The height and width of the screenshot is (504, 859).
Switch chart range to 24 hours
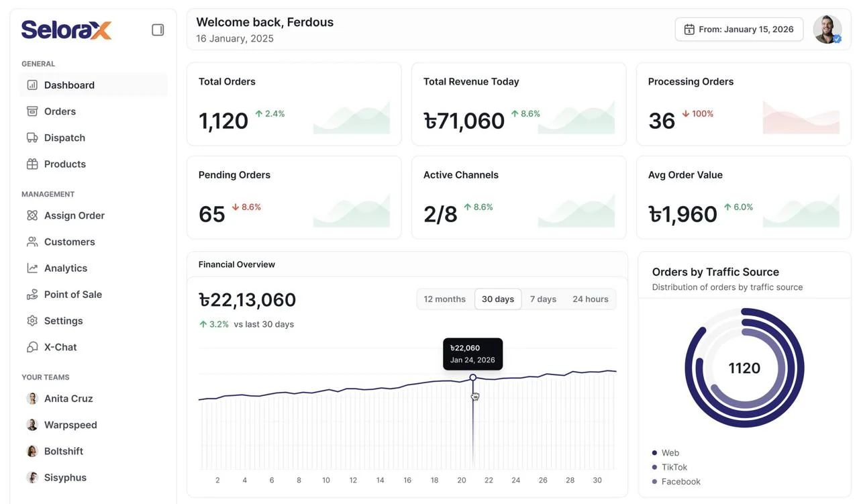(591, 299)
